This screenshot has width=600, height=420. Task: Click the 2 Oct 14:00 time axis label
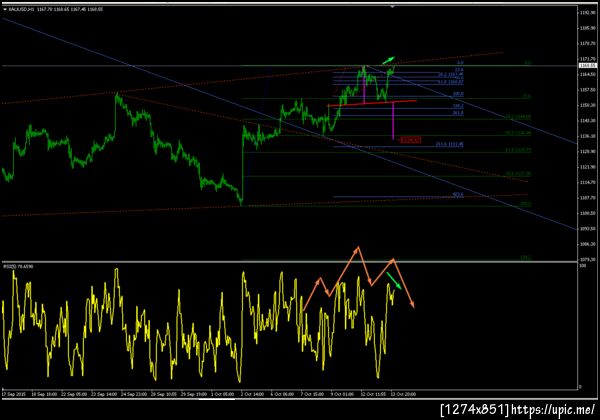click(252, 394)
